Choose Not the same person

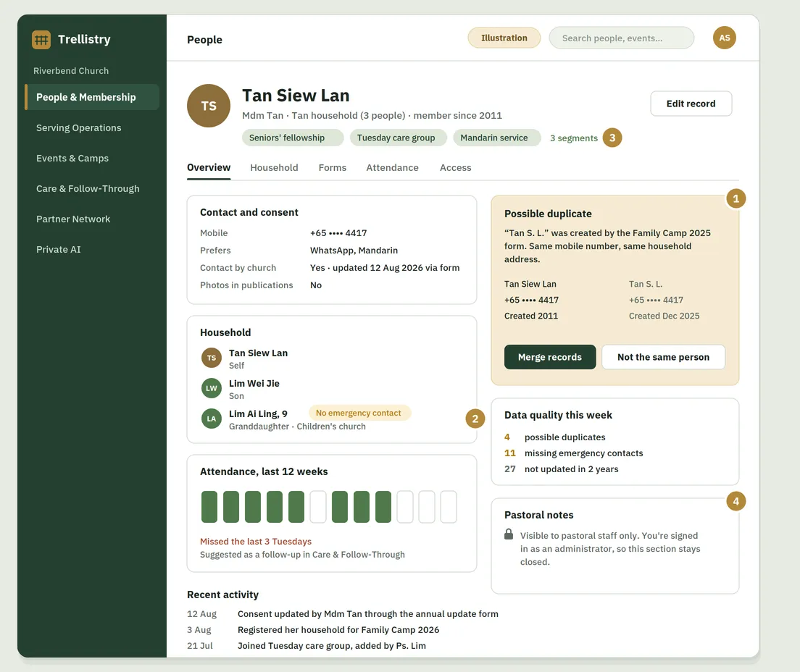point(663,357)
